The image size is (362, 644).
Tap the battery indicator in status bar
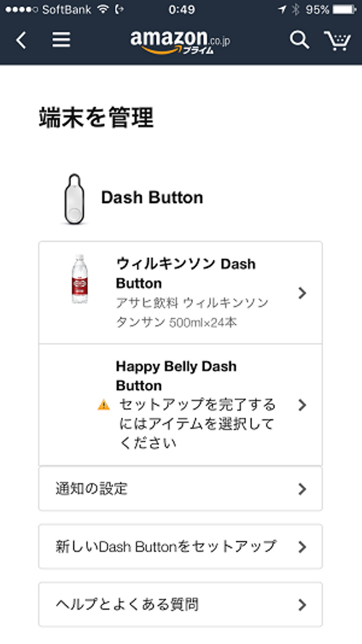pyautogui.click(x=344, y=10)
